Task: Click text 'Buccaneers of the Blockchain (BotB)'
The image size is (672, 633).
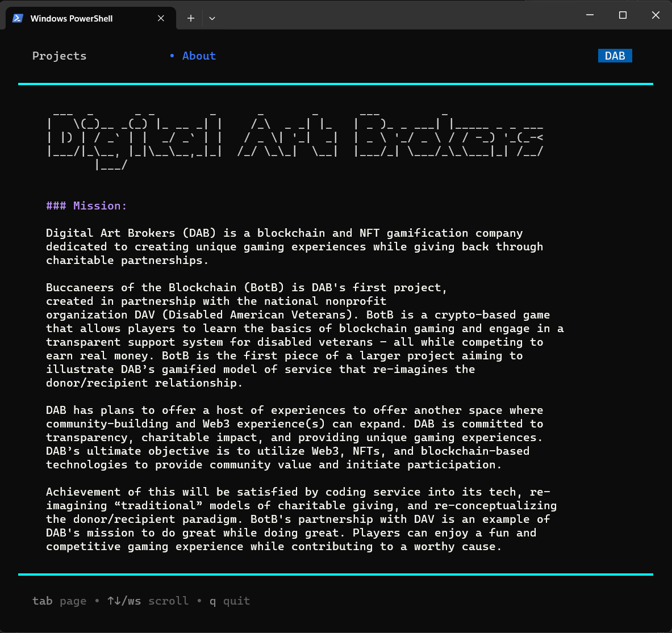Action: point(165,287)
